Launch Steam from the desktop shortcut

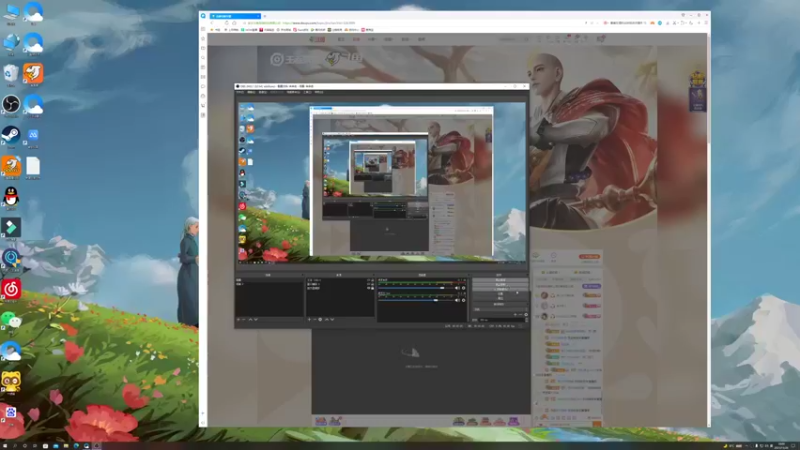11,135
